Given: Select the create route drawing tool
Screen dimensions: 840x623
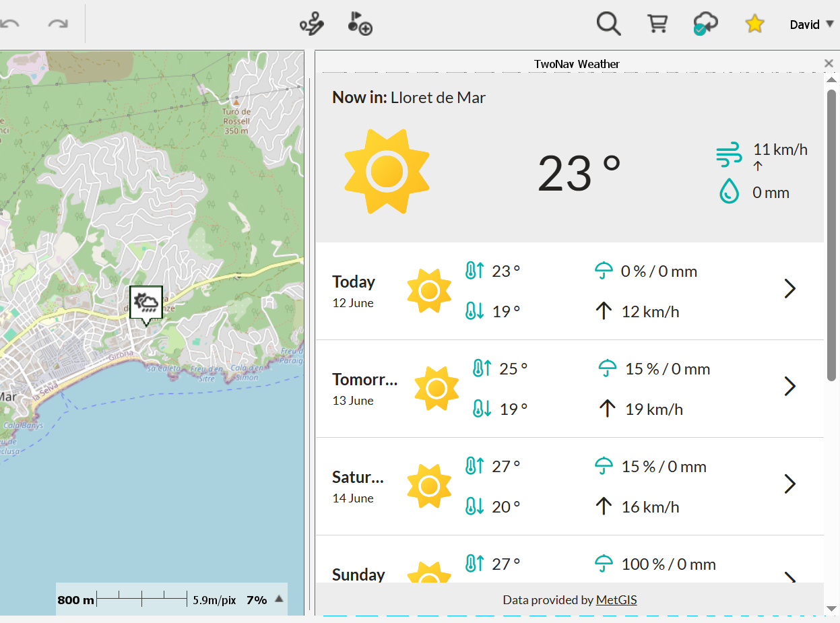Looking at the screenshot, I should 312,24.
